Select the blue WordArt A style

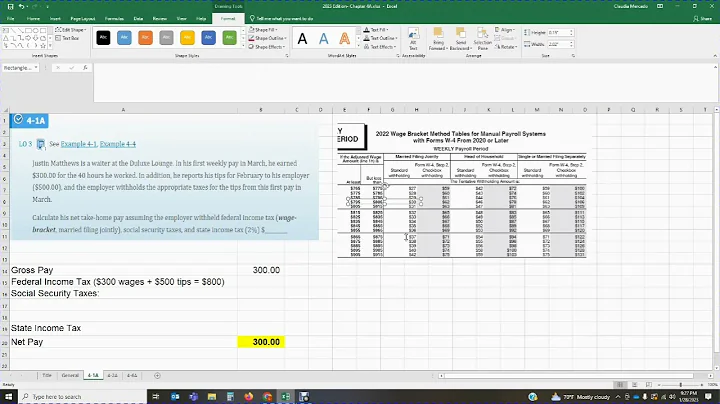[324, 39]
